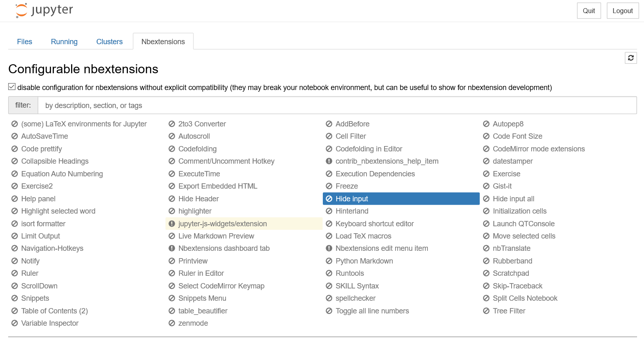This screenshot has height=340, width=644.
Task: Click the filter input field
Action: point(337,106)
